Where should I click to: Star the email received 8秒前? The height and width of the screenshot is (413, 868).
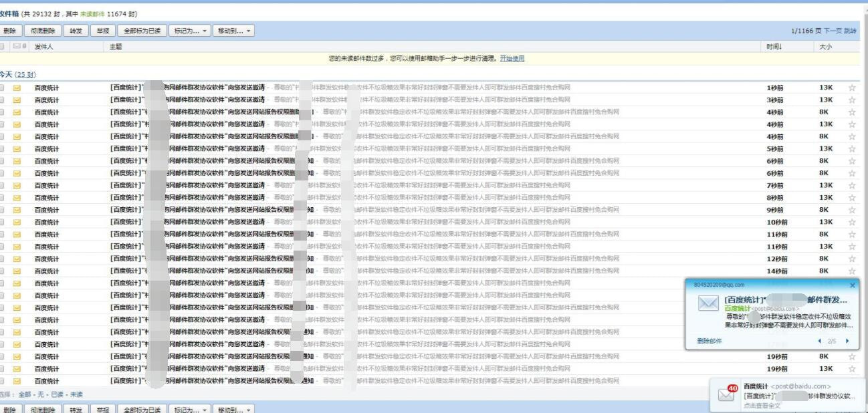click(x=852, y=198)
